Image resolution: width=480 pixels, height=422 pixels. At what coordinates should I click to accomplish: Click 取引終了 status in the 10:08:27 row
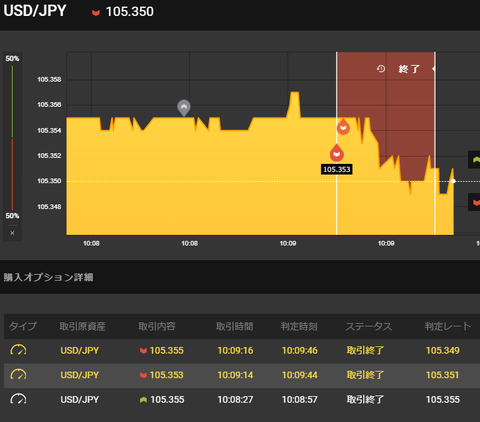[365, 399]
